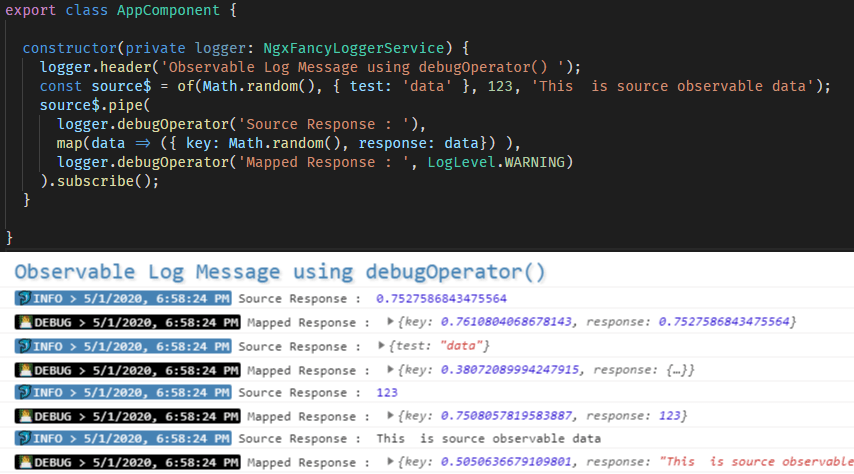This screenshot has width=854, height=474.
Task: Select source value 0.7527586843475564 in first INFO row
Action: tap(441, 299)
